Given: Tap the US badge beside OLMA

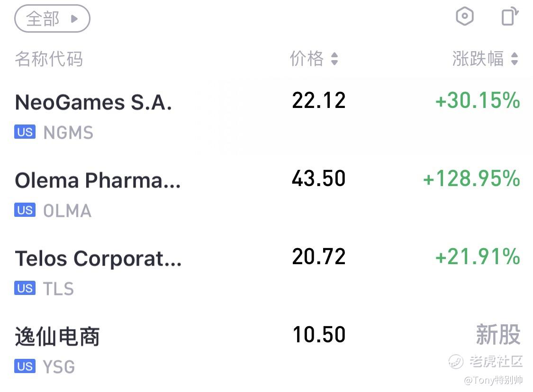Looking at the screenshot, I should (25, 210).
